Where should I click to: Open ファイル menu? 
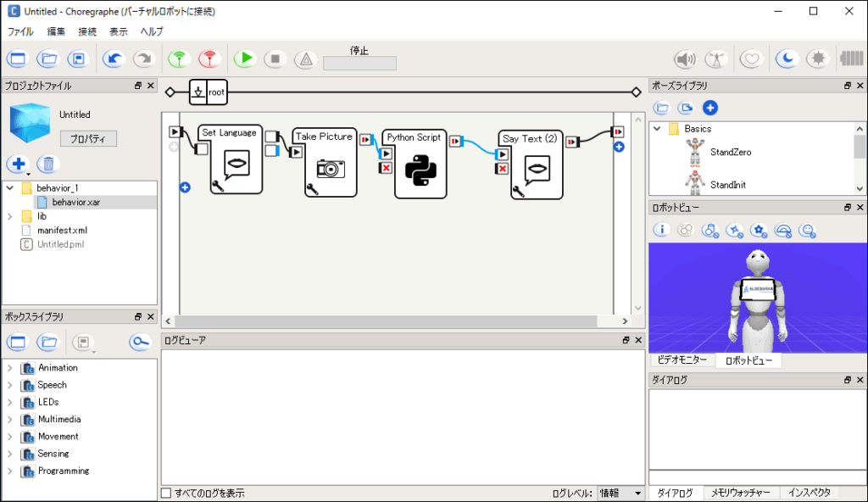coord(20,31)
